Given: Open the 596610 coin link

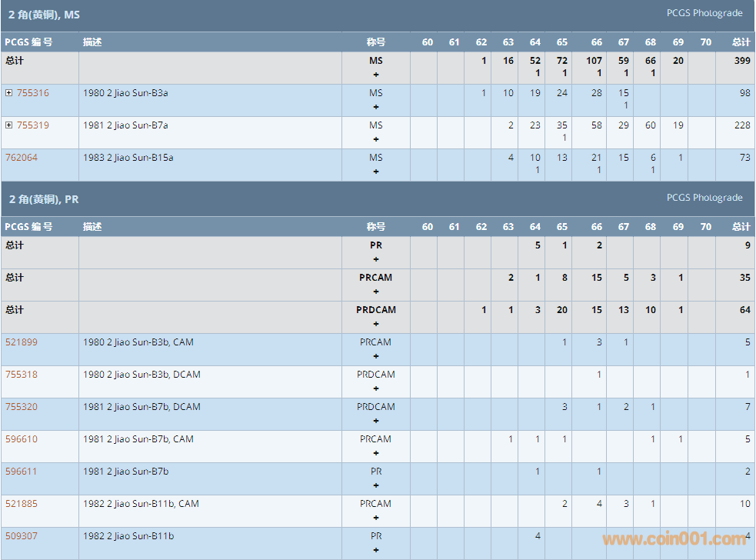Looking at the screenshot, I should 22,439.
